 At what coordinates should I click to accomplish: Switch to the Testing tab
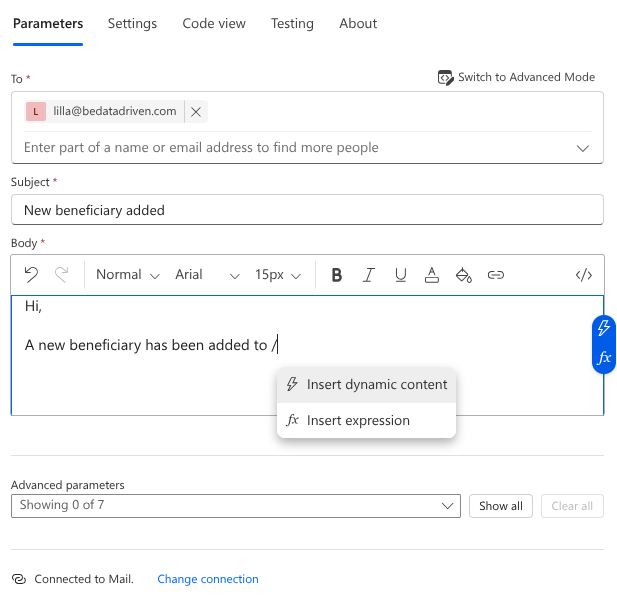[292, 24]
